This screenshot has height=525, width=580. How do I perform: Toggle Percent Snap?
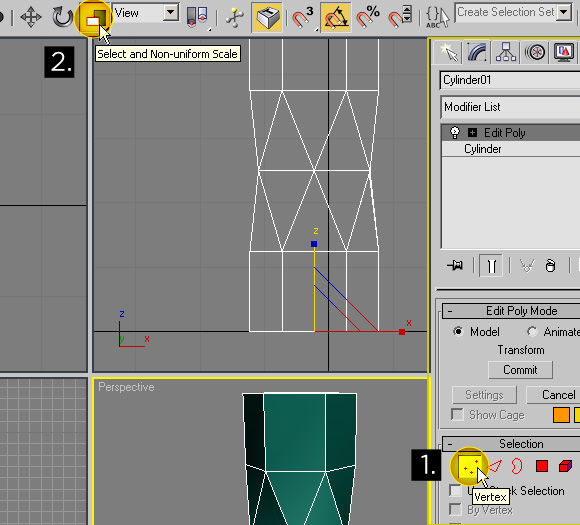368,17
